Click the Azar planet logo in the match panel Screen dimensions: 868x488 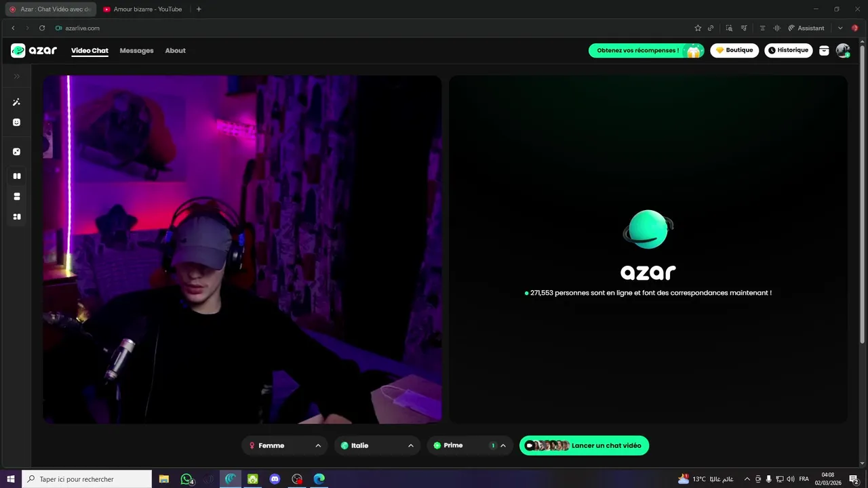point(648,230)
